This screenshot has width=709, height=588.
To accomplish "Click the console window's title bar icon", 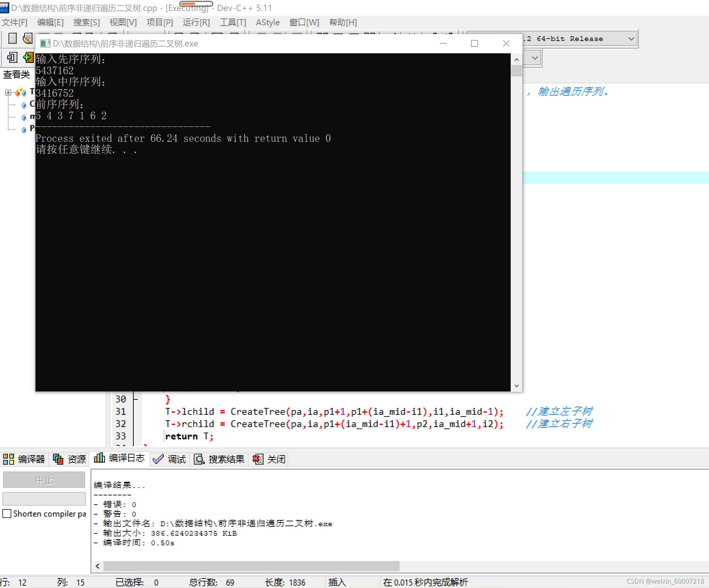I will [45, 44].
